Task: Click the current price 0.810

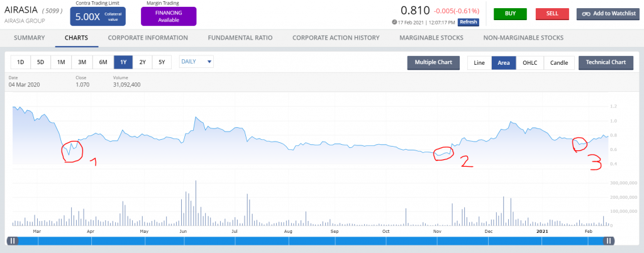Action: click(415, 10)
